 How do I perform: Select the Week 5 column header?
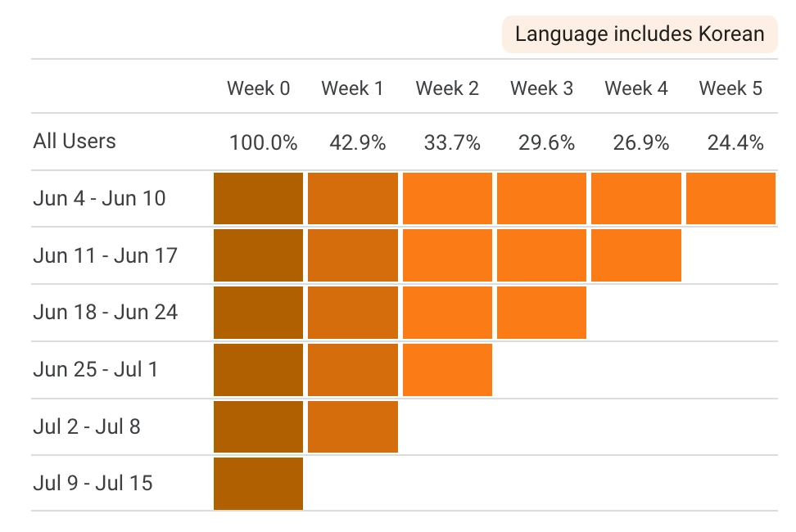pos(730,88)
